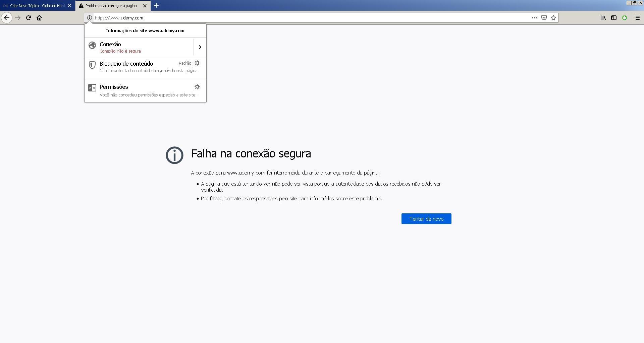Close the Criar Novo Tópico tab

[x=69, y=6]
